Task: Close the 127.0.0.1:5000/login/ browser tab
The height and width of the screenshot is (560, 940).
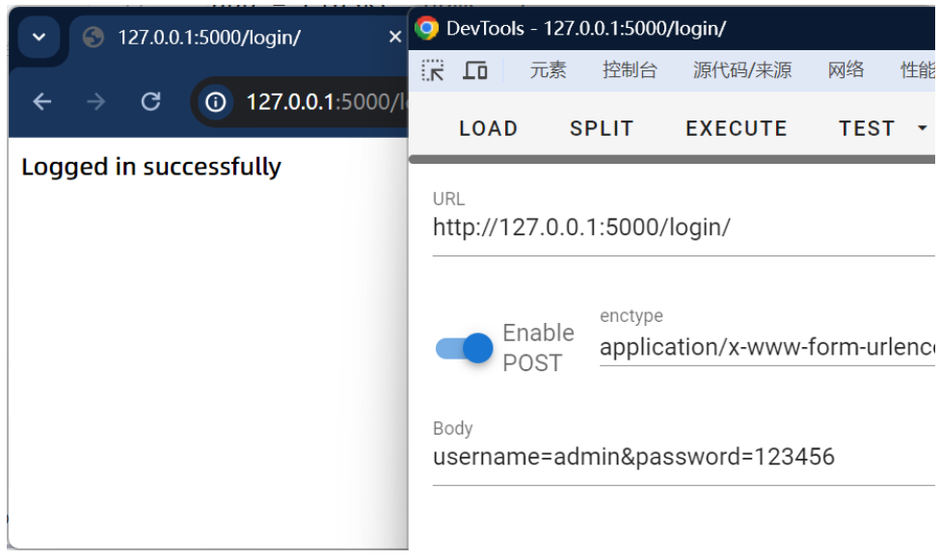Action: pos(394,38)
